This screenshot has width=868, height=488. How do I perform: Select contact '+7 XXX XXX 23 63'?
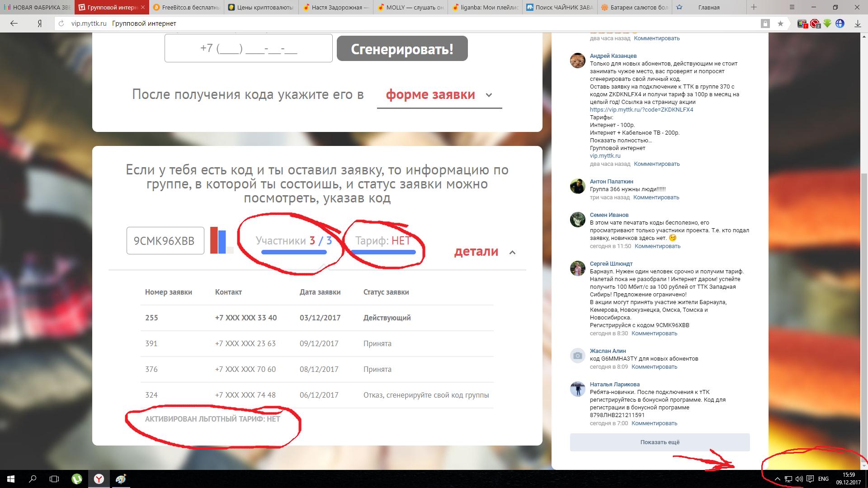(x=245, y=343)
